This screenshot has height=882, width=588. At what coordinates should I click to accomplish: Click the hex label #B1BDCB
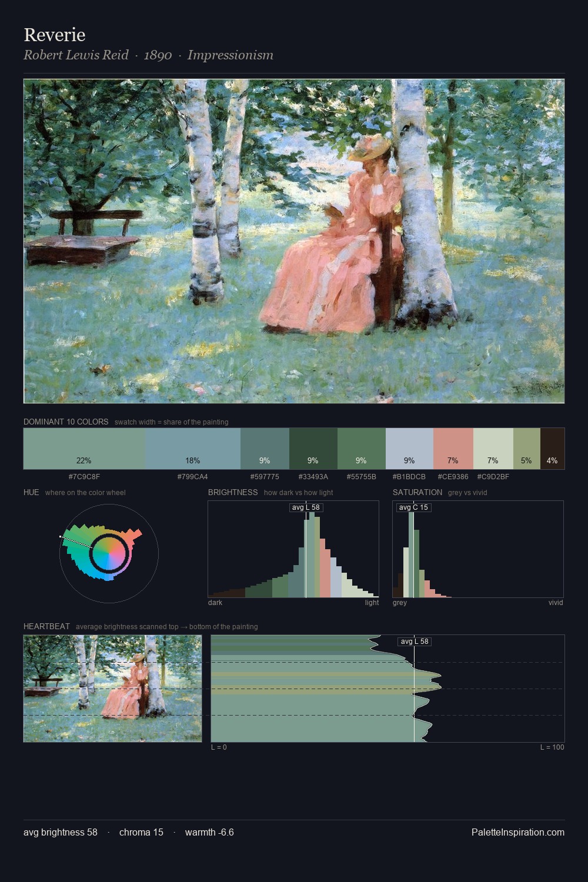point(409,477)
